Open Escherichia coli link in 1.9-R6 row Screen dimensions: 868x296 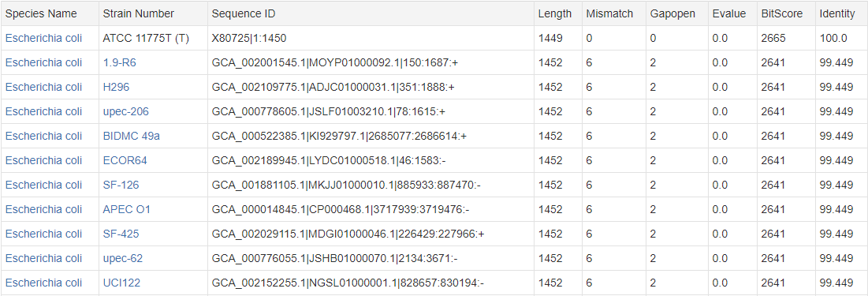coord(43,62)
